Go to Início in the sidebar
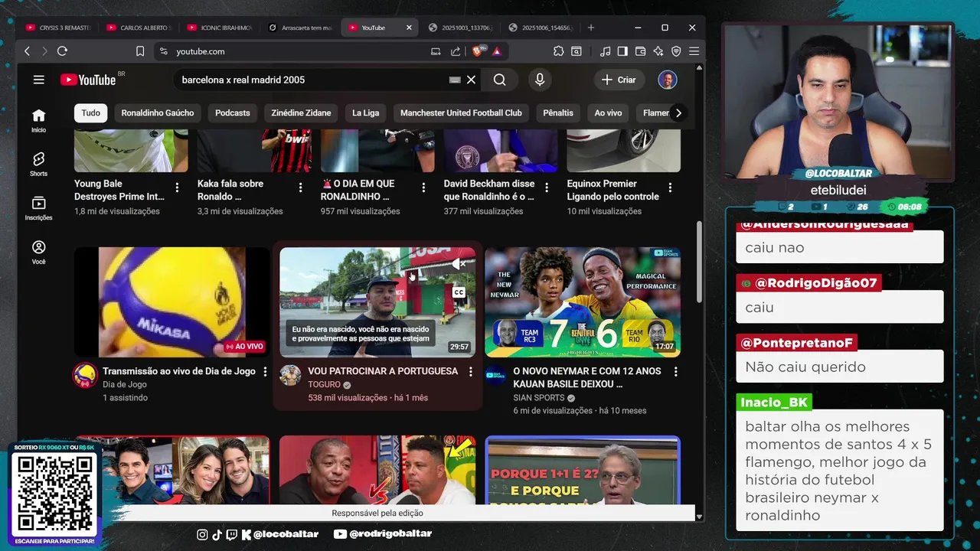Image resolution: width=980 pixels, height=551 pixels. pyautogui.click(x=38, y=120)
